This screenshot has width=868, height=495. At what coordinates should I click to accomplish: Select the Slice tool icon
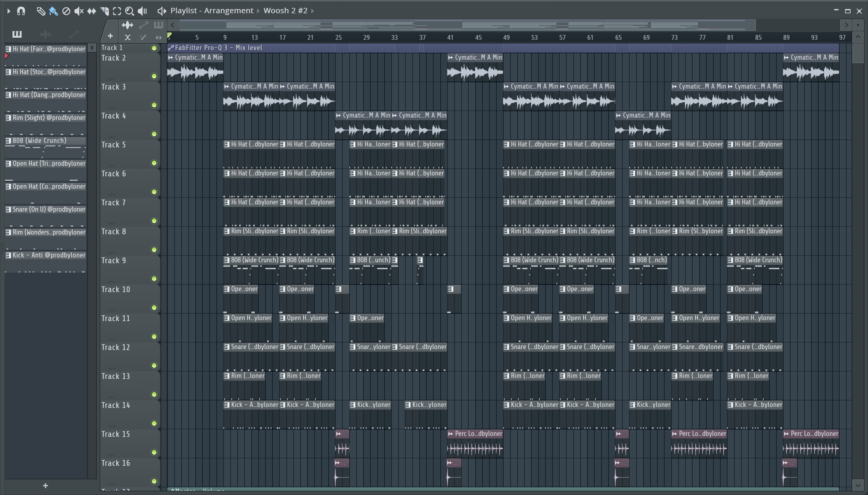click(104, 11)
